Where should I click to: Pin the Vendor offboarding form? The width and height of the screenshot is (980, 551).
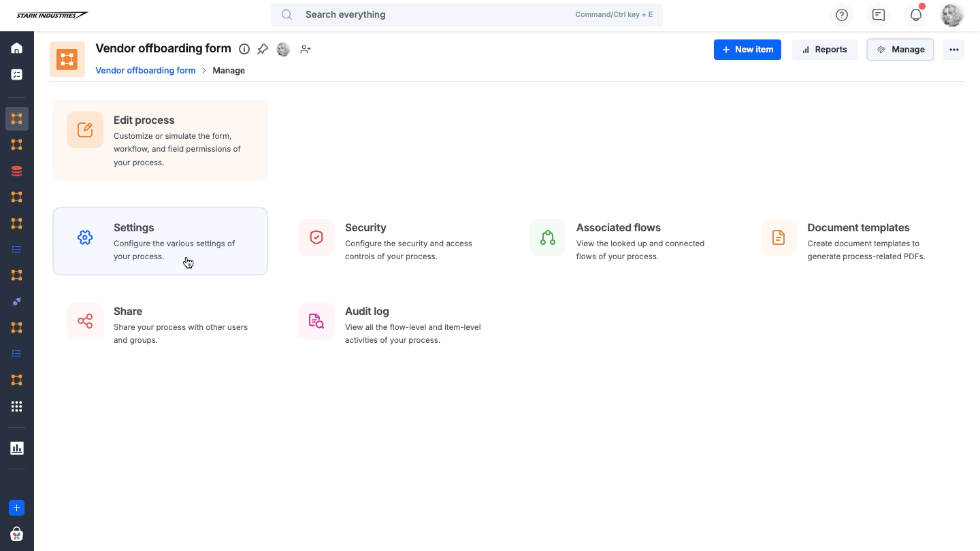click(263, 49)
